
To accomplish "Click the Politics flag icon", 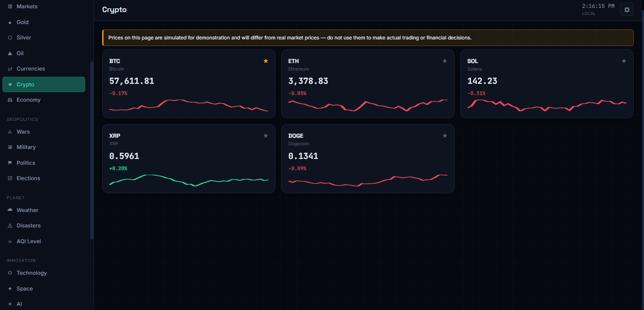I will point(10,163).
